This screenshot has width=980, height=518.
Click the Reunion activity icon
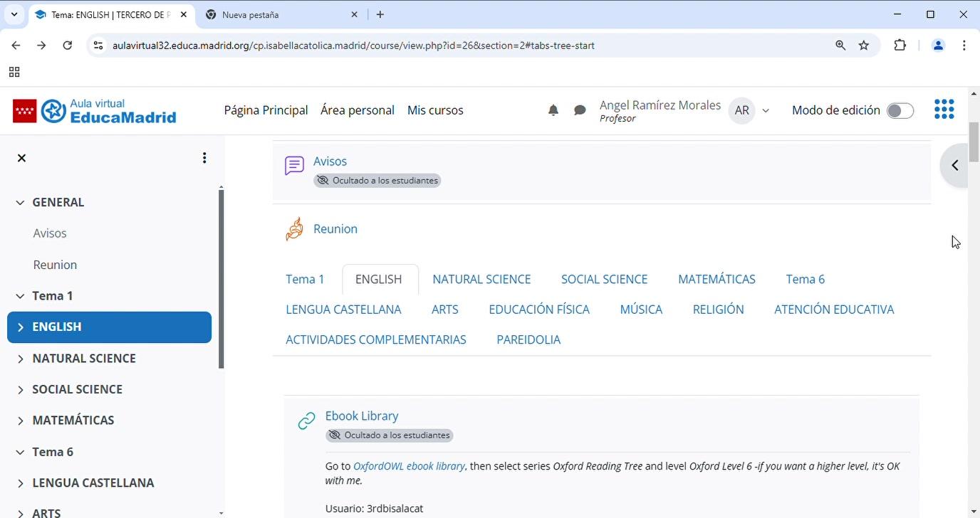click(x=294, y=229)
